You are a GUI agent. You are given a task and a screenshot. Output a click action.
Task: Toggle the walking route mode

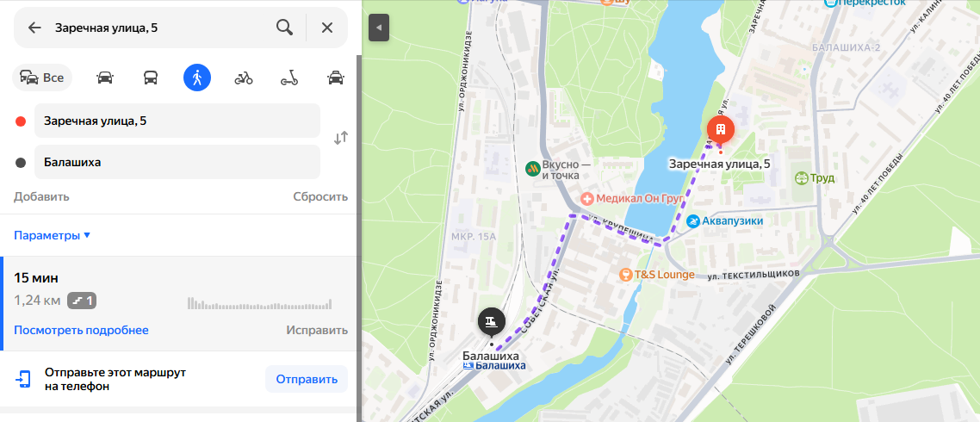[x=197, y=78]
